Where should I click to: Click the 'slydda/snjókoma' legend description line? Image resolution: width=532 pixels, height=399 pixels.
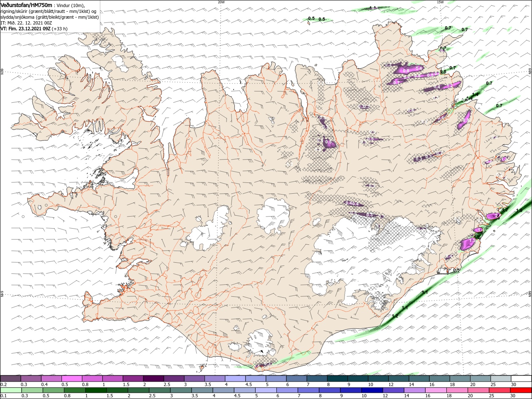pos(49,17)
